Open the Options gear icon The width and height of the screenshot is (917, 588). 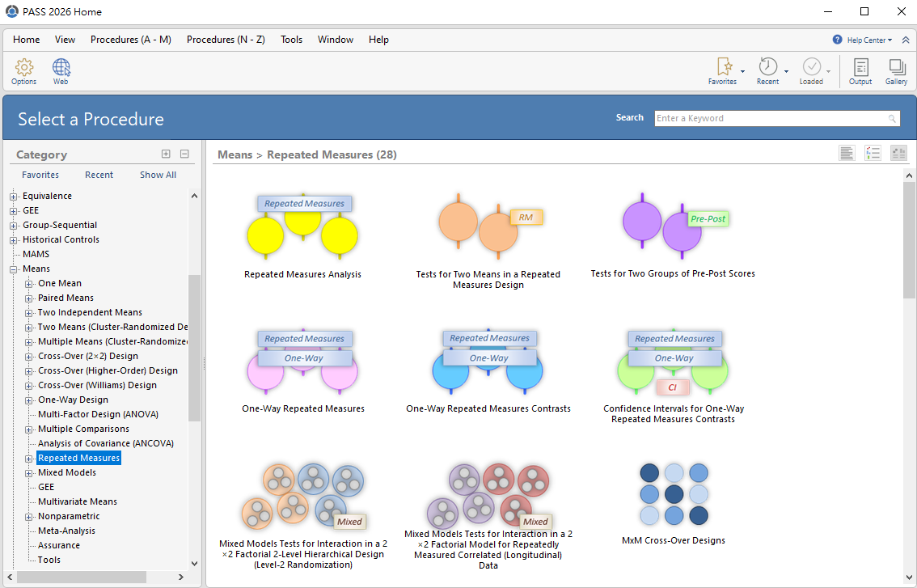click(x=24, y=69)
